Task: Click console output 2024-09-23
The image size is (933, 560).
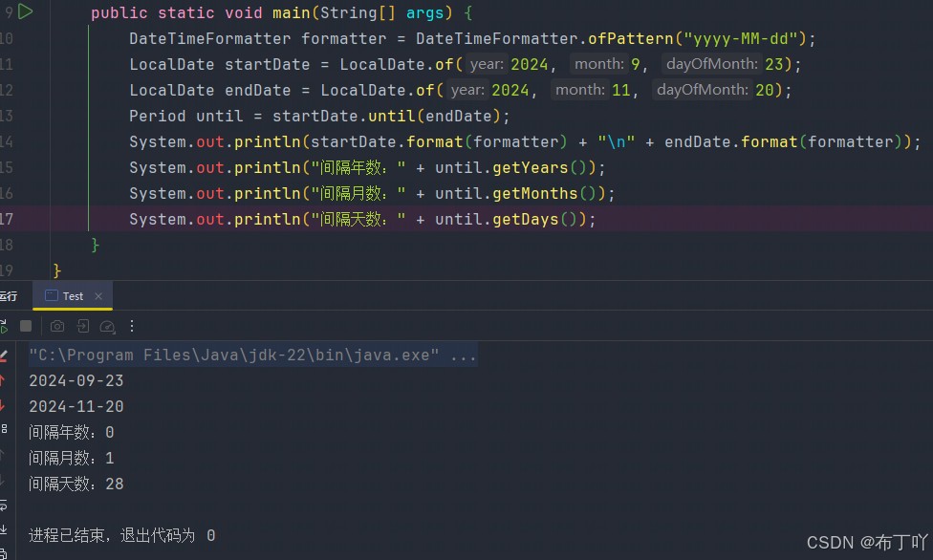Action: [76, 381]
